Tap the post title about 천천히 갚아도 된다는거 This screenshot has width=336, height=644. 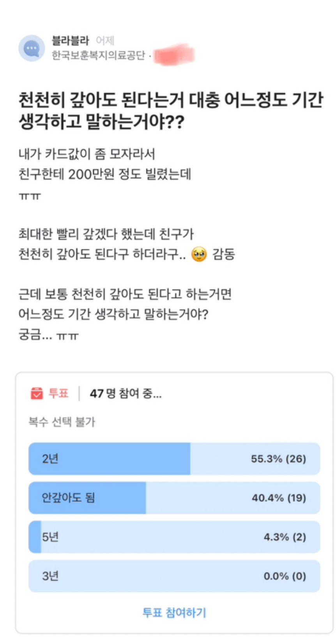coord(171,111)
